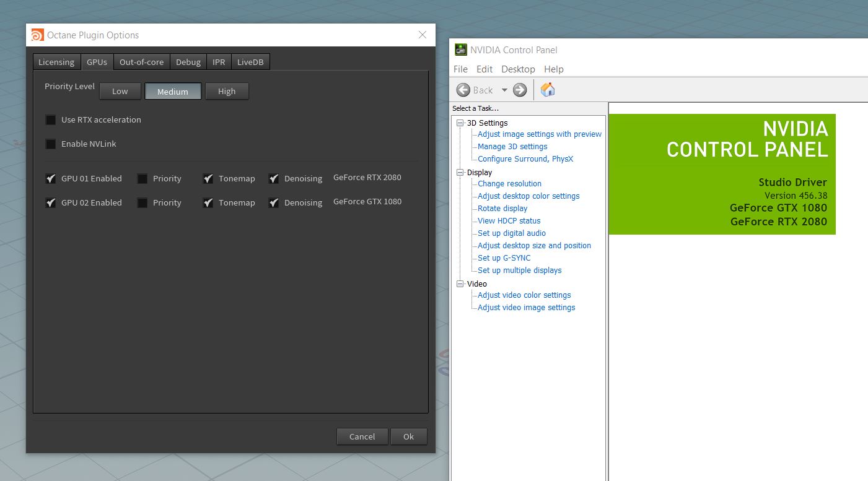The image size is (868, 481).
Task: Open Adjust image settings with preview
Action: pos(540,134)
